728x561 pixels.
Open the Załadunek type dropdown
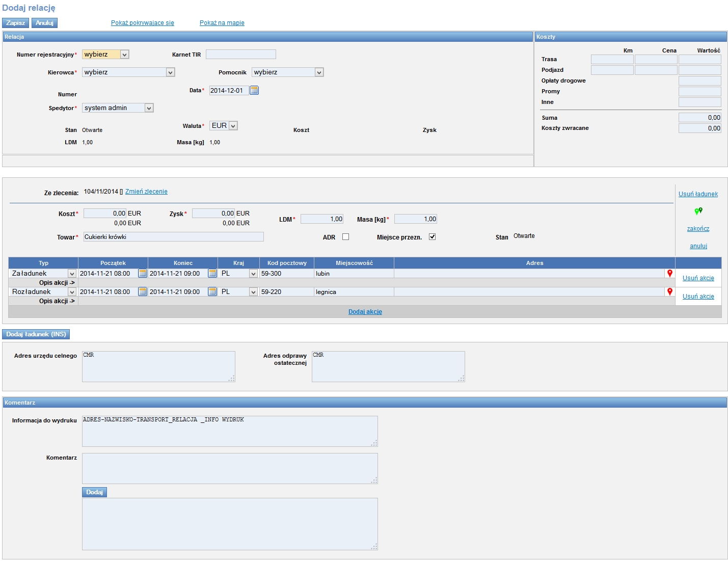pyautogui.click(x=43, y=274)
